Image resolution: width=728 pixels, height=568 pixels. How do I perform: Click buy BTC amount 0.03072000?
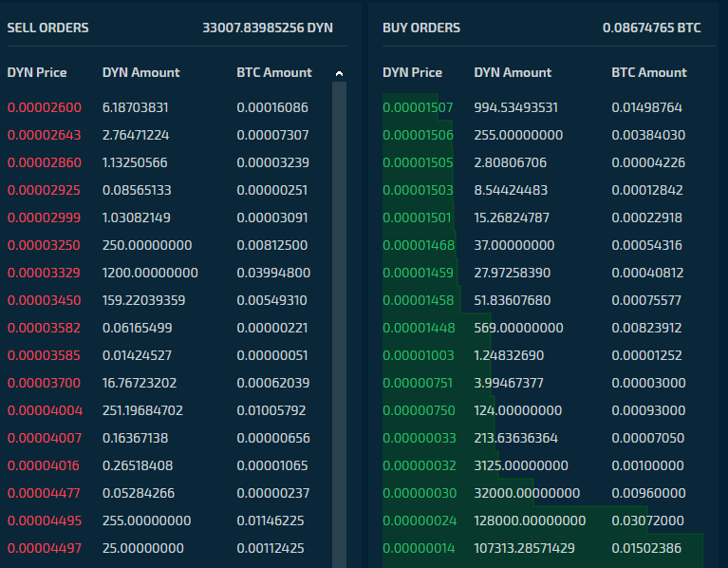coord(647,521)
